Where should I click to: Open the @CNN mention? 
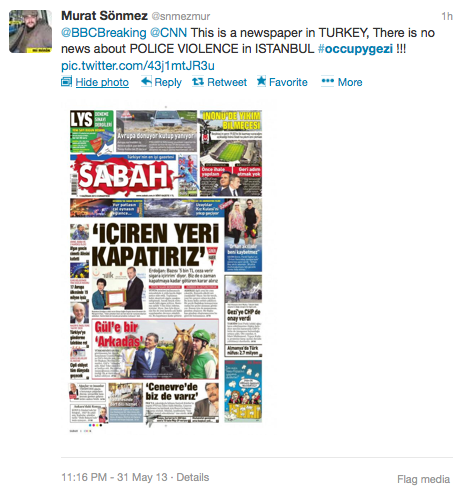pyautogui.click(x=168, y=33)
